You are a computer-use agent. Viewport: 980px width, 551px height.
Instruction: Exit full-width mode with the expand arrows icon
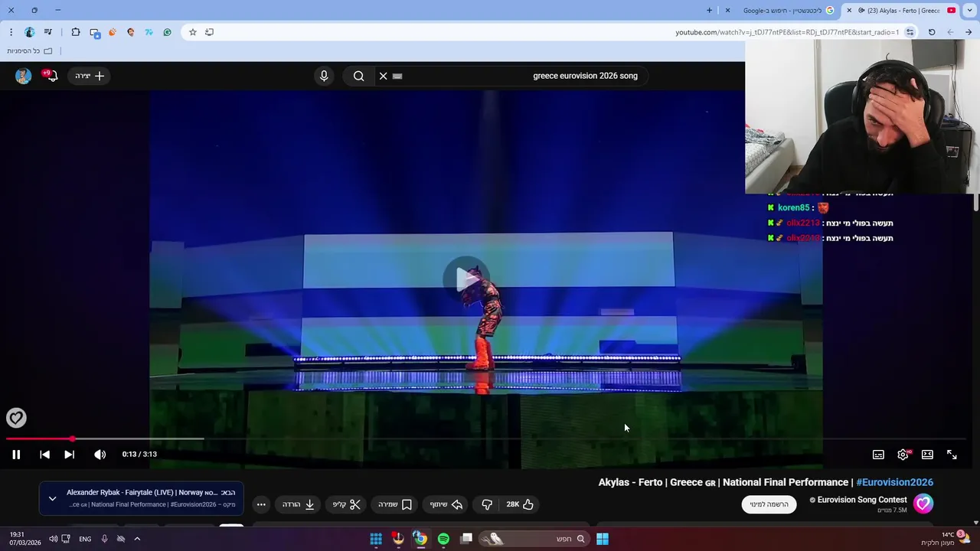pos(952,455)
